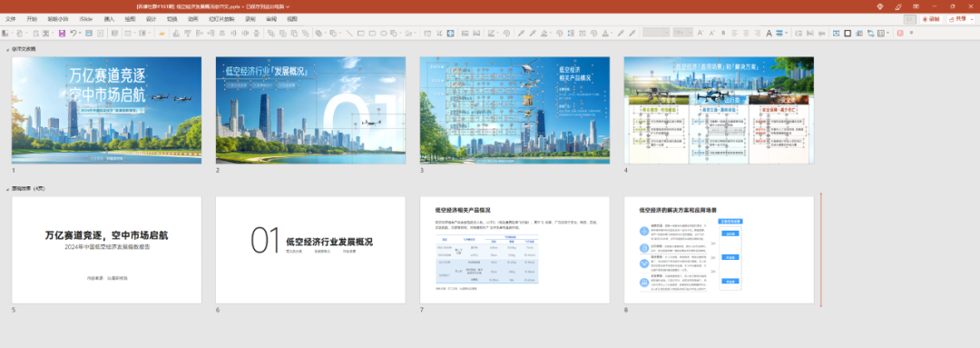This screenshot has height=348, width=980.
Task: Switch to the 动画 tab
Action: tap(192, 19)
